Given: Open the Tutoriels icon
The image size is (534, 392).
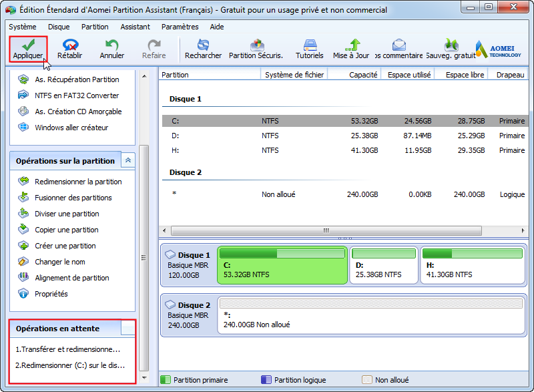Looking at the screenshot, I should [310, 45].
